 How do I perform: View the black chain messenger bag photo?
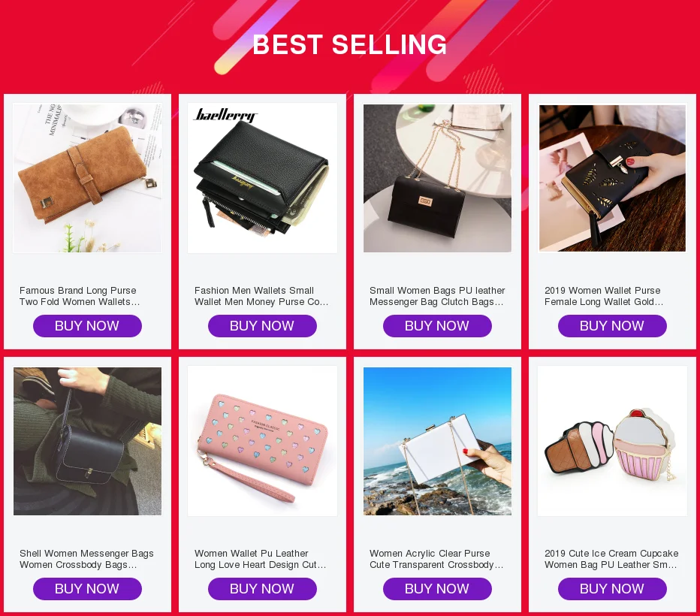pyautogui.click(x=437, y=178)
